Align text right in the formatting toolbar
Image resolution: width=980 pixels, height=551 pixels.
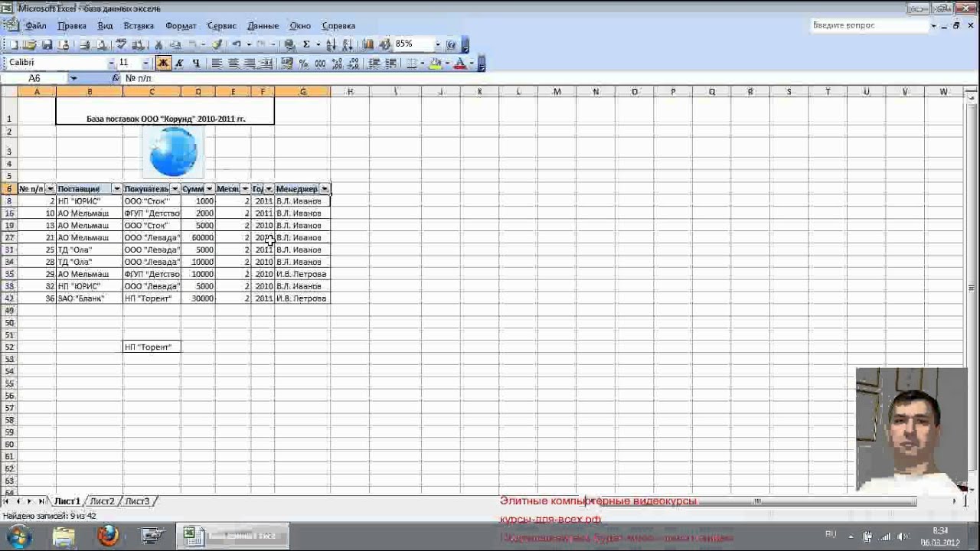250,64
